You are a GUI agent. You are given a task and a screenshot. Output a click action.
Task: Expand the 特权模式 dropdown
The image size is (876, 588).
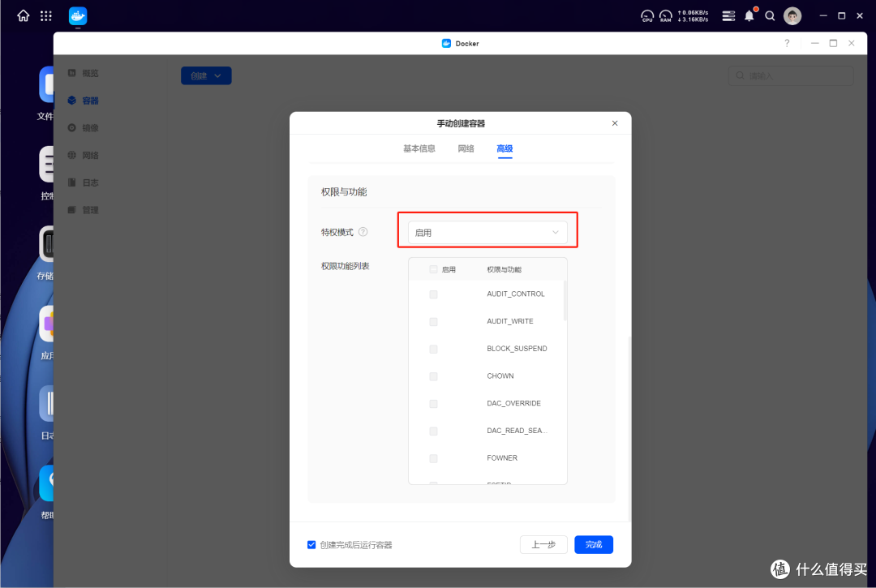(487, 232)
